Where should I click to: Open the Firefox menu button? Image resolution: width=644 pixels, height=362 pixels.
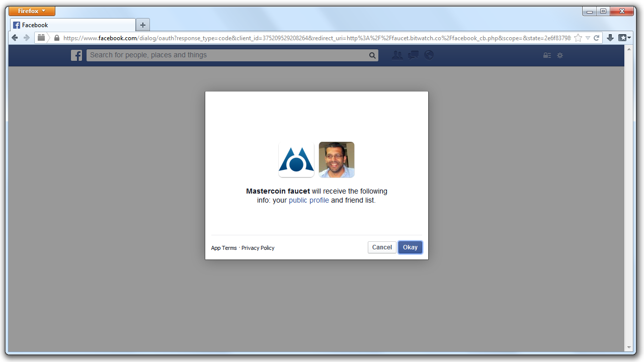[x=32, y=11]
